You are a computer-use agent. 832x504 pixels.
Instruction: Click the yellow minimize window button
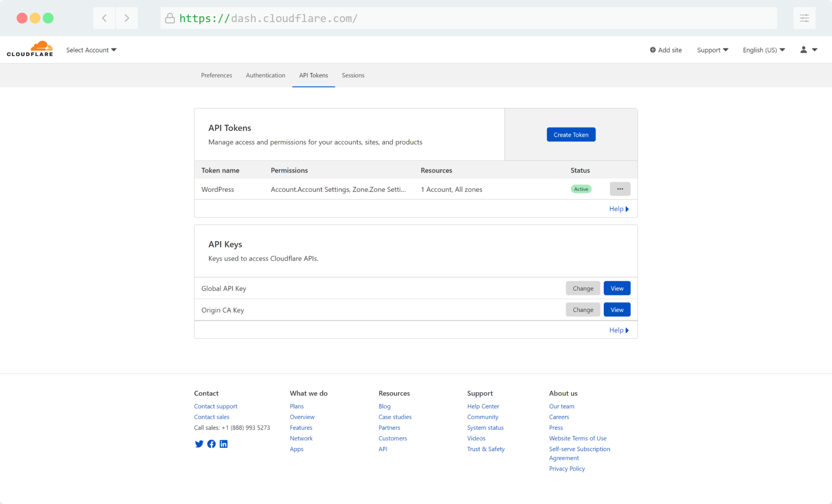(35, 18)
